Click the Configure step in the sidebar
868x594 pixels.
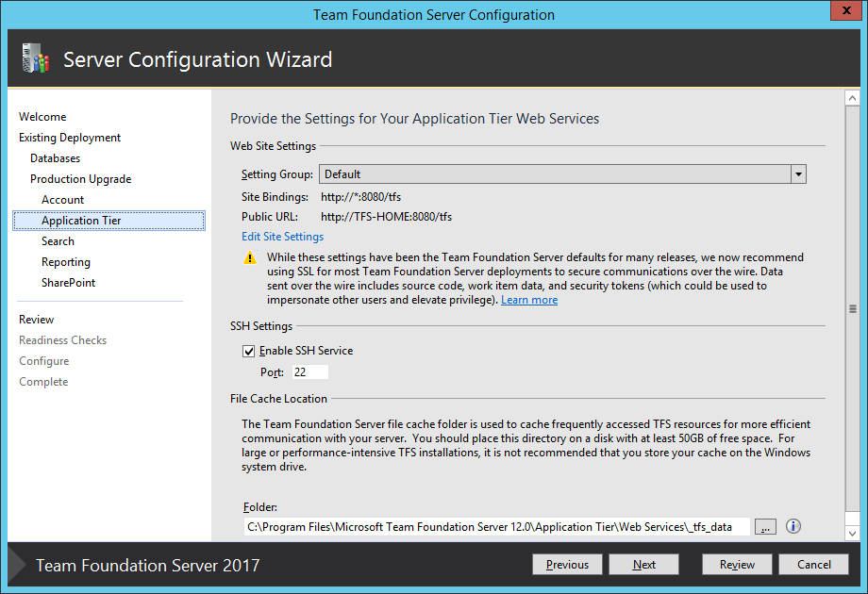(x=43, y=361)
